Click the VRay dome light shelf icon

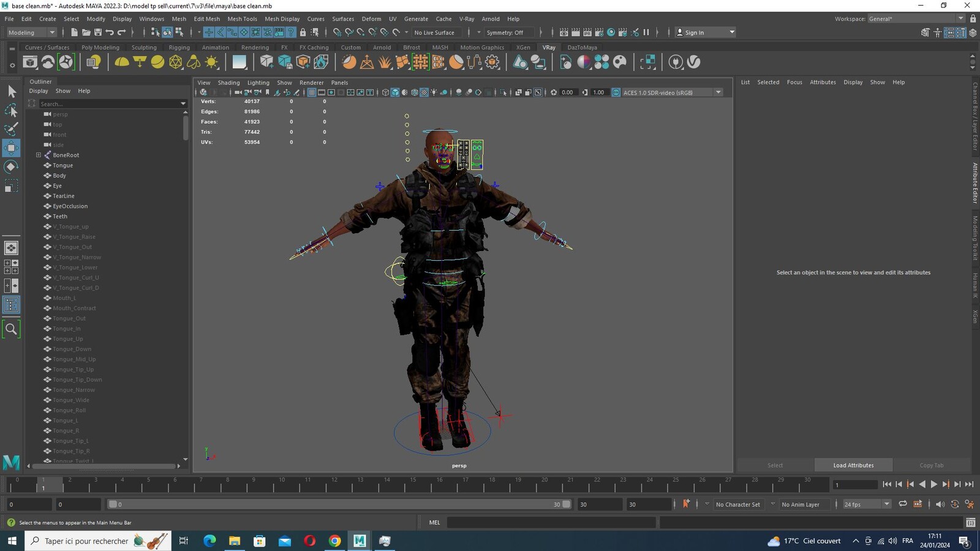[x=122, y=62]
